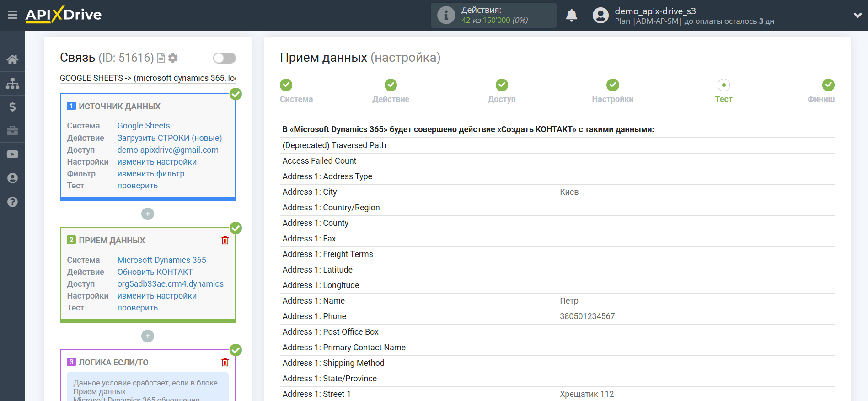Open Обновить КОНТАКТ action link
Screen dimensions: 868x401
tap(155, 272)
